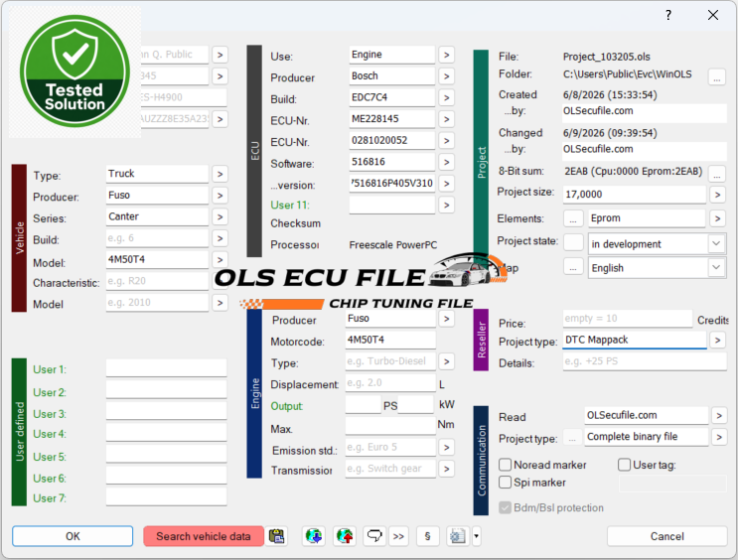Click arrow next to Project size field
The image size is (738, 560).
coord(717,195)
